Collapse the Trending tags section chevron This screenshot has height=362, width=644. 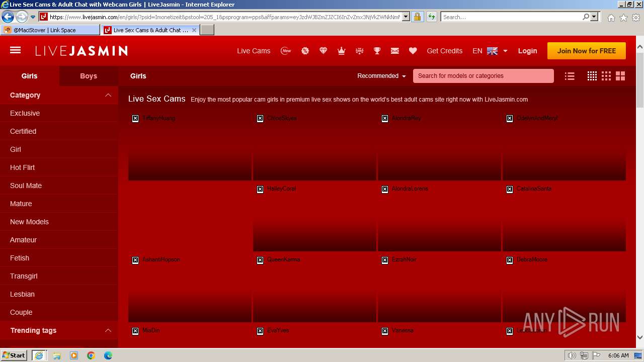108,330
